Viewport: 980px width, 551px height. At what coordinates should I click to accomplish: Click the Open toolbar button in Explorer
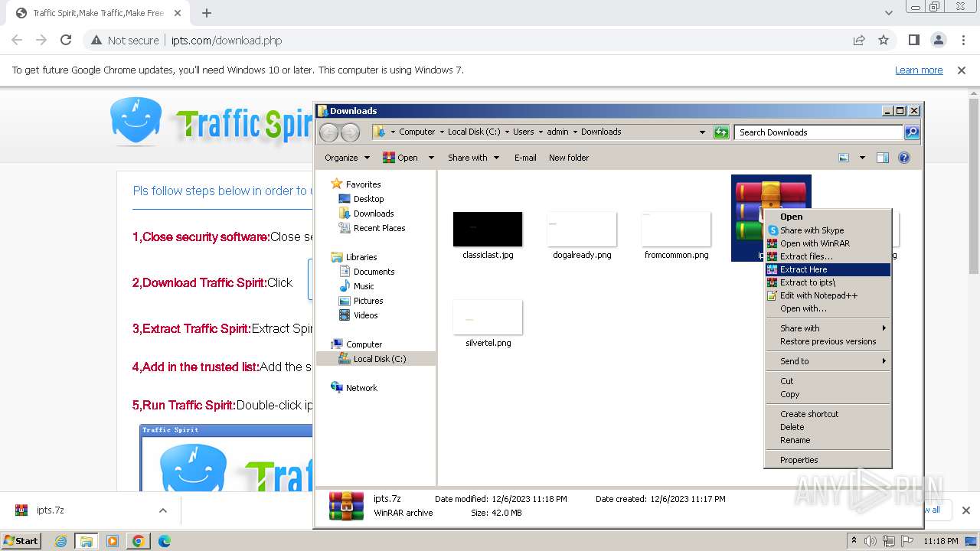pos(400,158)
